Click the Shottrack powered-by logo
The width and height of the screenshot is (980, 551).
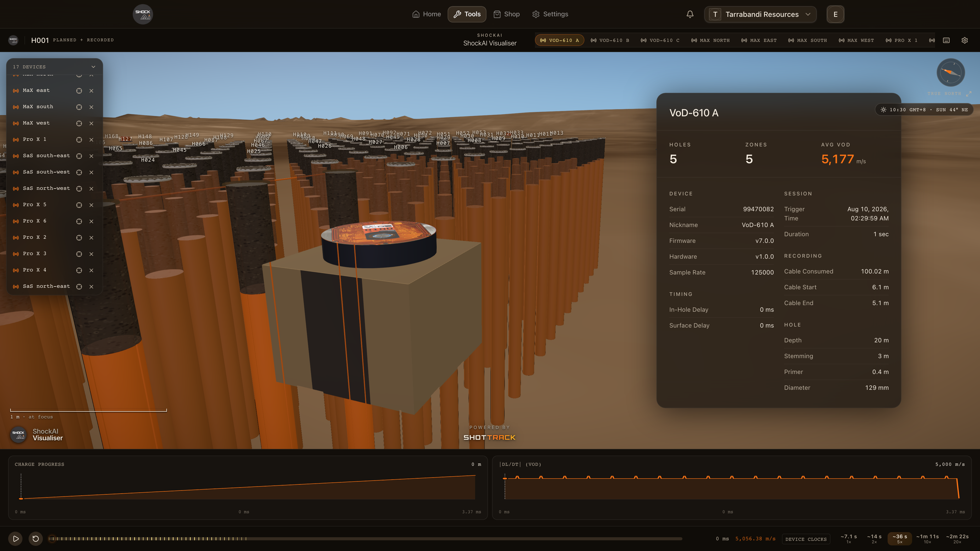tap(490, 437)
